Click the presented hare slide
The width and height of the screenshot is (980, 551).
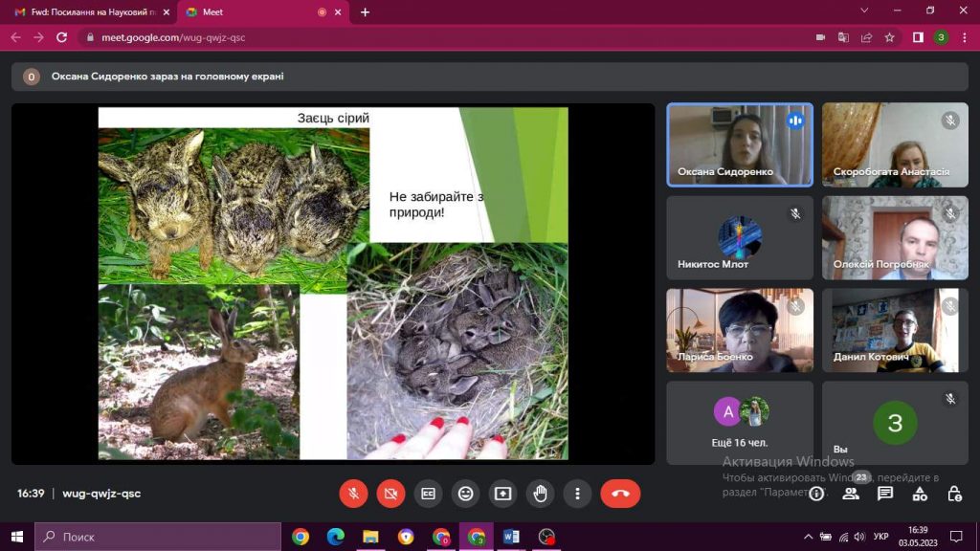tap(333, 283)
